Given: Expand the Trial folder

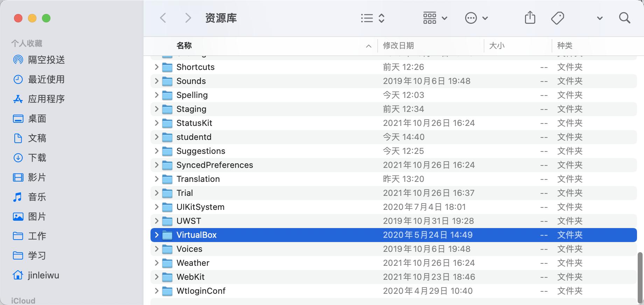Looking at the screenshot, I should [156, 193].
